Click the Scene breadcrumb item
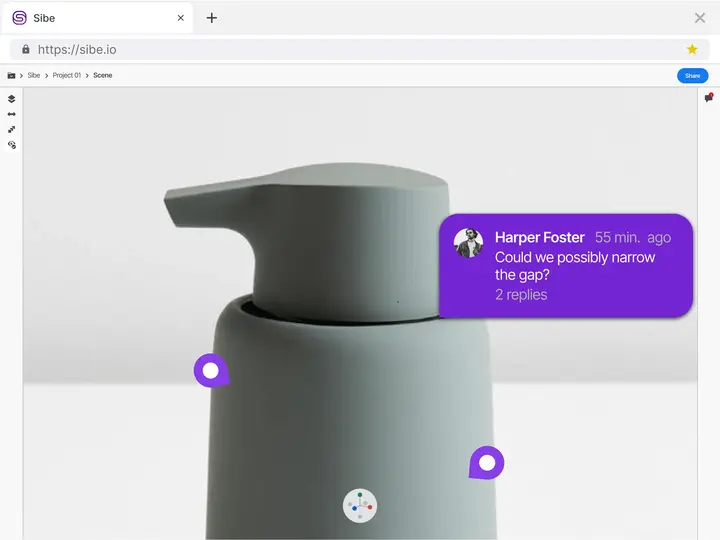This screenshot has height=540, width=720. [102, 75]
